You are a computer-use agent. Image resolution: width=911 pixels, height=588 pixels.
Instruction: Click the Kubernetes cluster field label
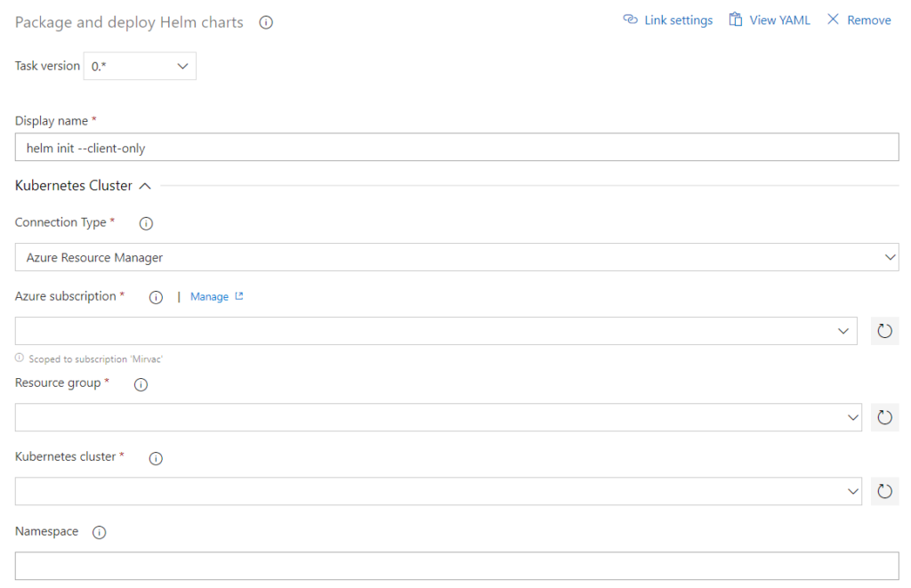[x=66, y=456]
